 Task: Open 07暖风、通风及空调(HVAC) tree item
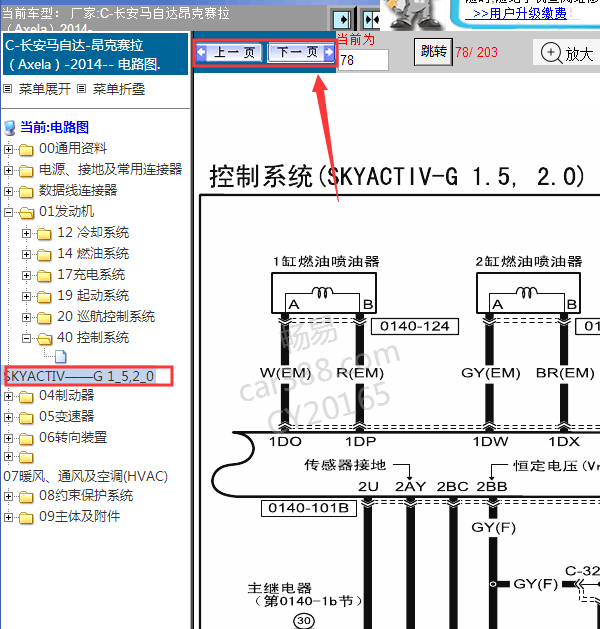click(x=85, y=476)
